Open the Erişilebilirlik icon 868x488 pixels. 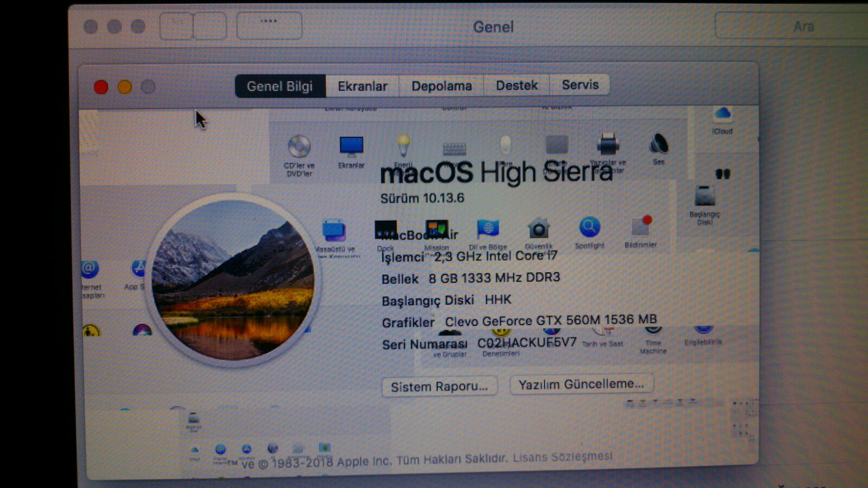[x=703, y=330]
